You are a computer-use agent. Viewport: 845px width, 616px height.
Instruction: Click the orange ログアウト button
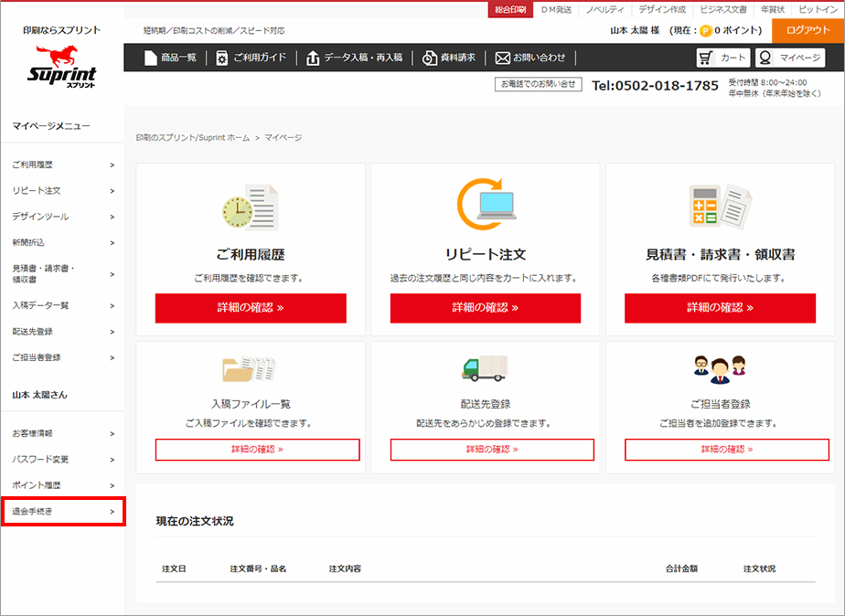point(808,31)
